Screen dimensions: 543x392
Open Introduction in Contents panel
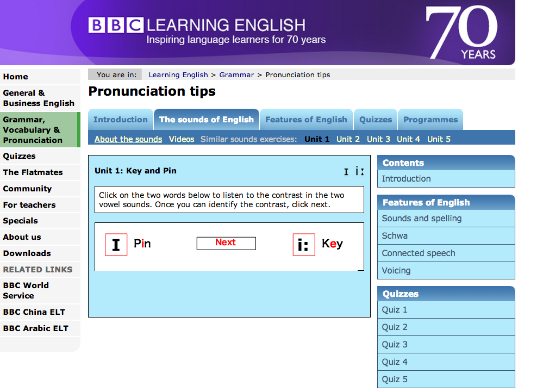446,179
